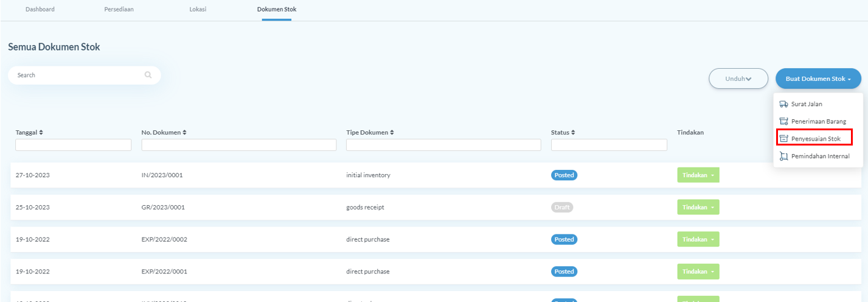Sort by Tipe Dokumen column arrows
This screenshot has height=302, width=868.
pyautogui.click(x=392, y=132)
